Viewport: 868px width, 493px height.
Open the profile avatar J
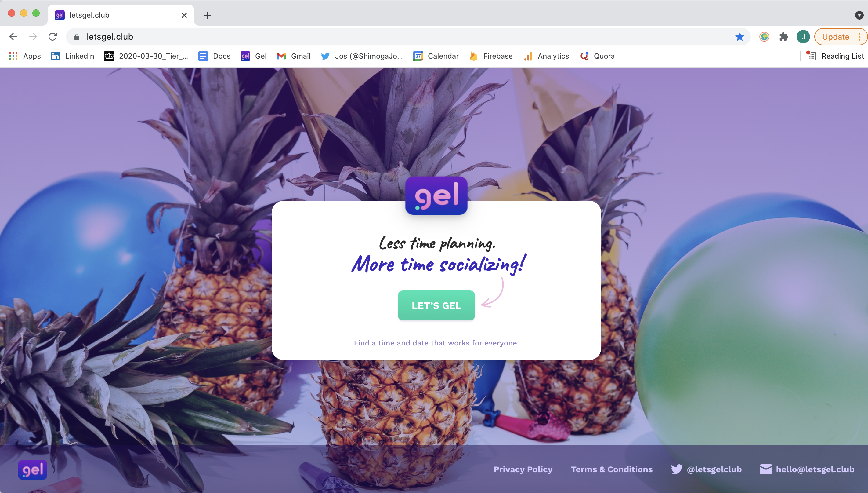tap(803, 37)
